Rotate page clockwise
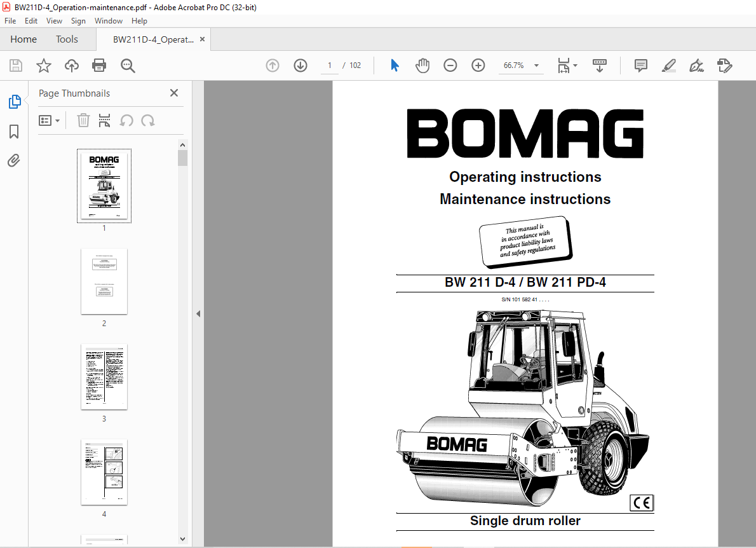Viewport: 756px width, 548px height. click(x=148, y=120)
